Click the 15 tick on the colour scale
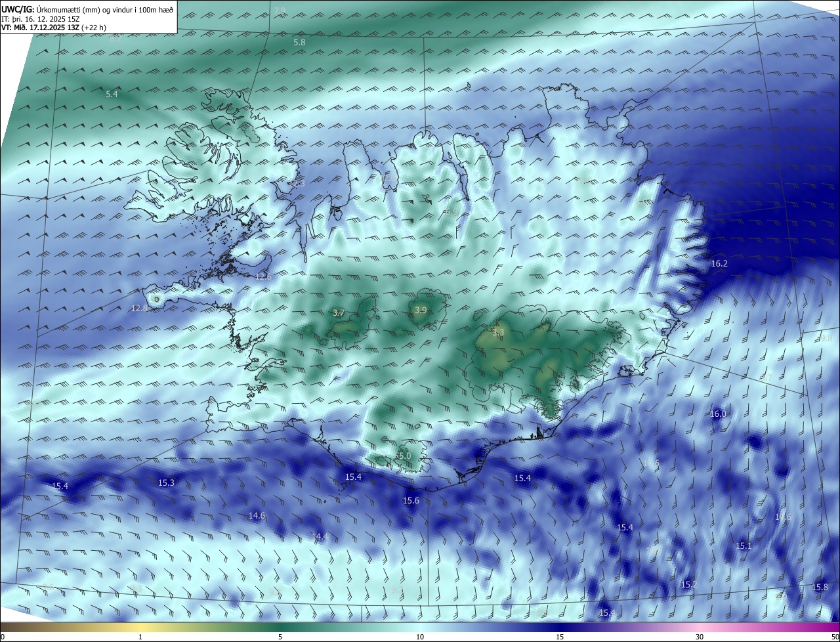This screenshot has height=642, width=840. pyautogui.click(x=560, y=637)
